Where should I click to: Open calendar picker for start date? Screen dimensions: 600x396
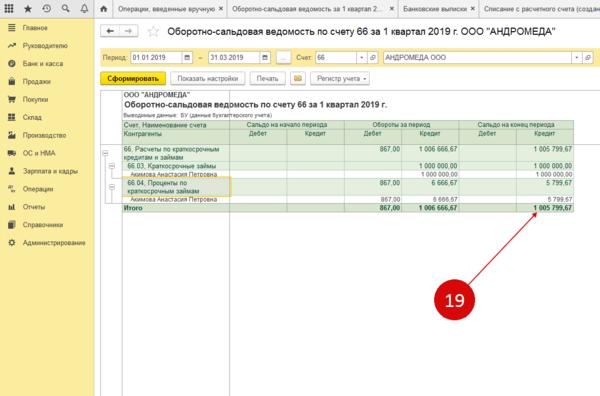coord(187,58)
